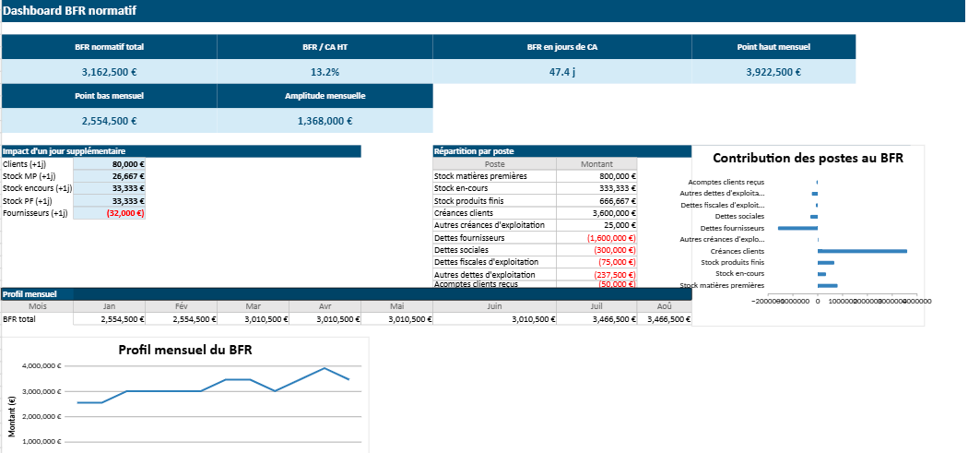Screen dimensions: 980x453
Task: Click the Point bas mensuel value cell
Action: coord(109,121)
